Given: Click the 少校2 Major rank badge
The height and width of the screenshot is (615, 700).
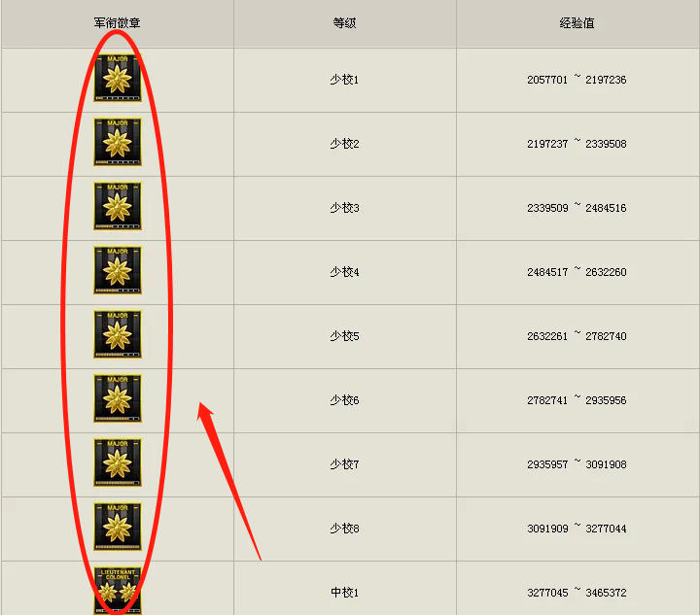Looking at the screenshot, I should click(118, 142).
